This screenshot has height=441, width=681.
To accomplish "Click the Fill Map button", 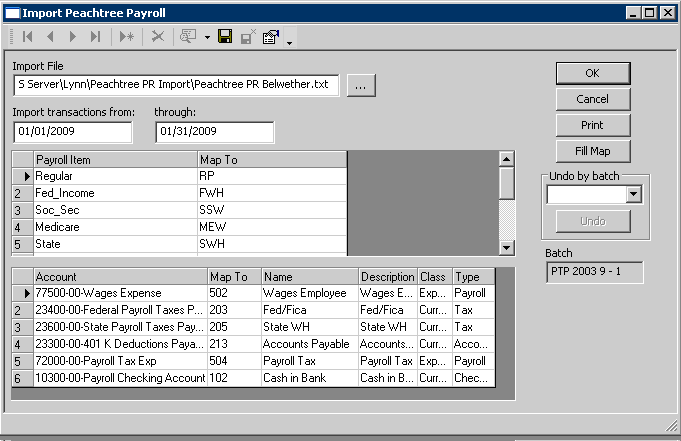I will tap(593, 151).
